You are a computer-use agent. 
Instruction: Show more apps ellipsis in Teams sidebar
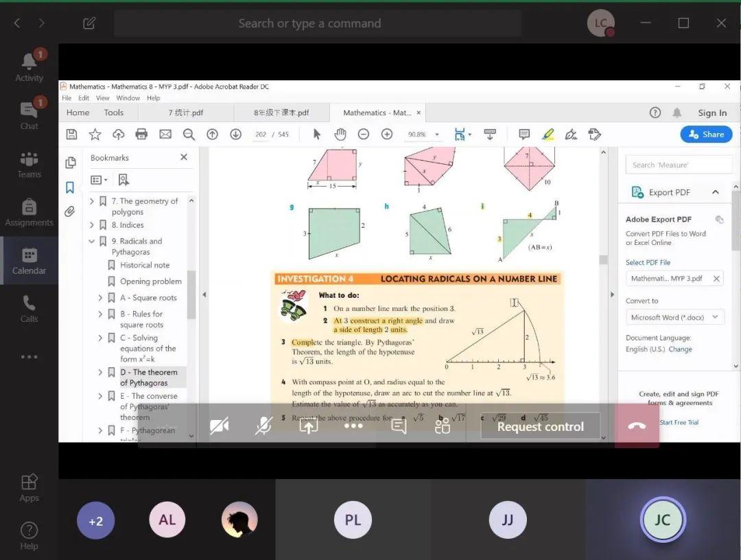coord(29,357)
